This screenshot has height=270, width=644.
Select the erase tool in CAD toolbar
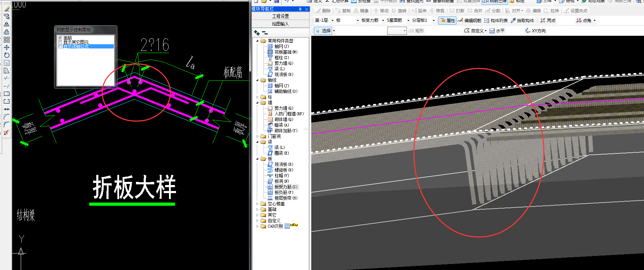click(7, 9)
